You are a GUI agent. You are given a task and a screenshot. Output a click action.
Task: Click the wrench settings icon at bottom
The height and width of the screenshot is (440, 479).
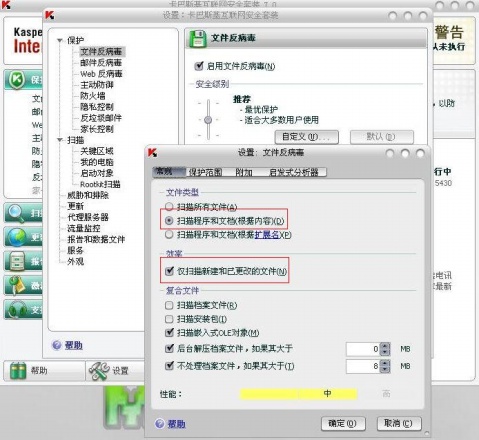click(99, 371)
